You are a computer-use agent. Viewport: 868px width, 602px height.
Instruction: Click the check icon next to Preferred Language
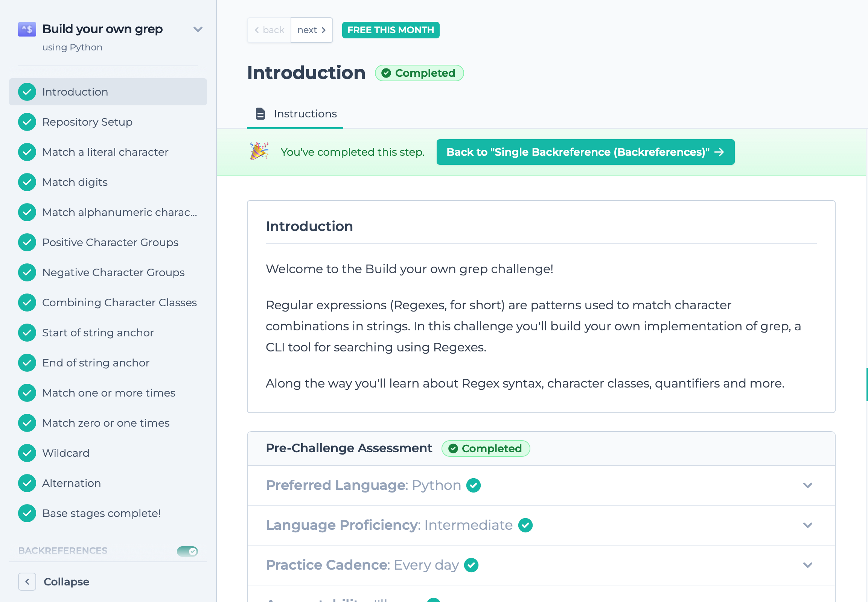(x=473, y=485)
